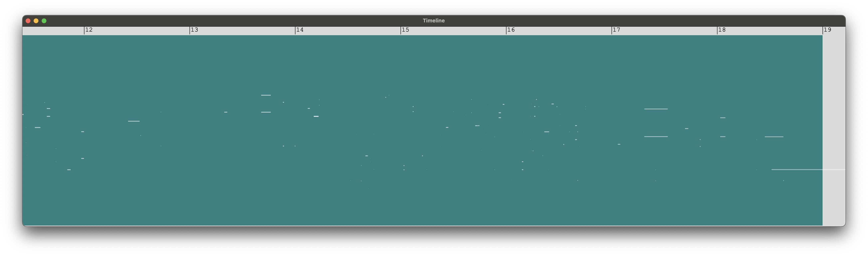
Task: Click the 13 marker on the ruler
Action: tap(194, 30)
